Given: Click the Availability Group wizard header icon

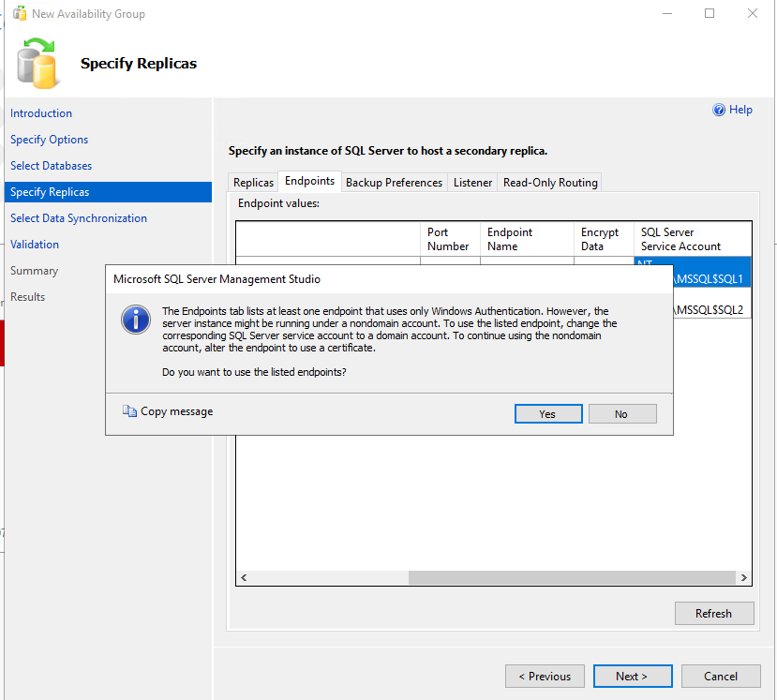Looking at the screenshot, I should (38, 62).
